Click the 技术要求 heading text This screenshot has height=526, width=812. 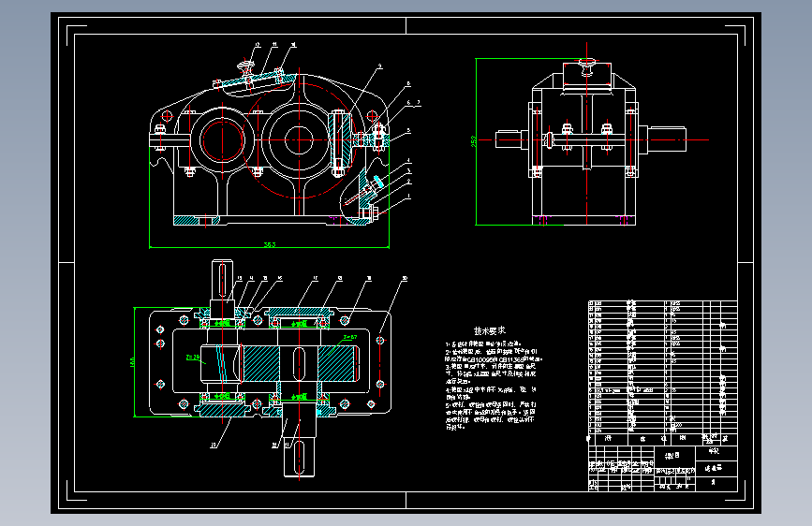490,330
